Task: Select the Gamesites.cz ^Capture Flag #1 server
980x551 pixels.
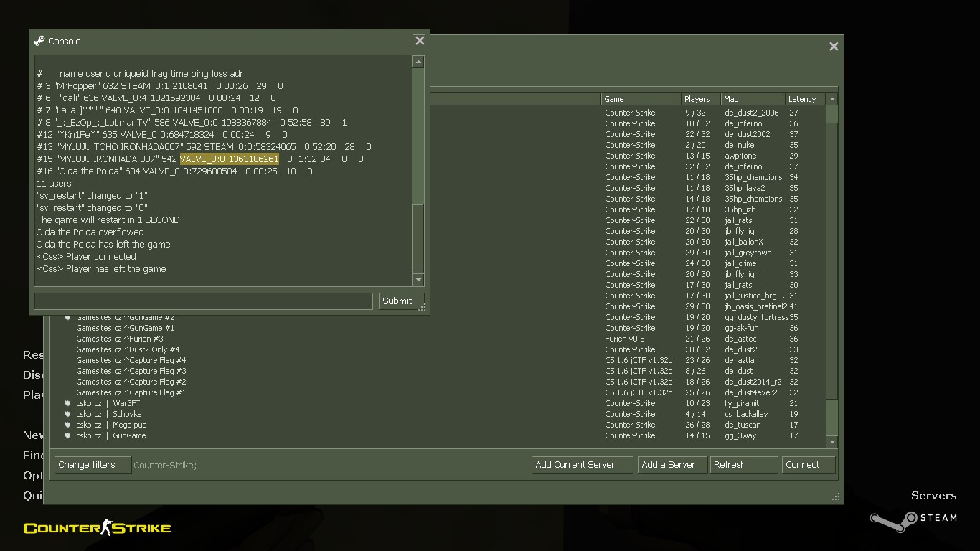Action: (x=437, y=392)
